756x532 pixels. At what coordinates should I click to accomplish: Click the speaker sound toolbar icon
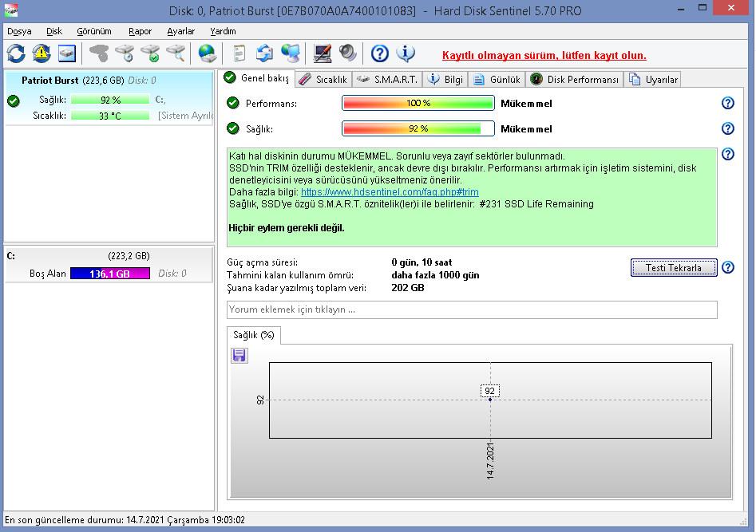(x=347, y=53)
